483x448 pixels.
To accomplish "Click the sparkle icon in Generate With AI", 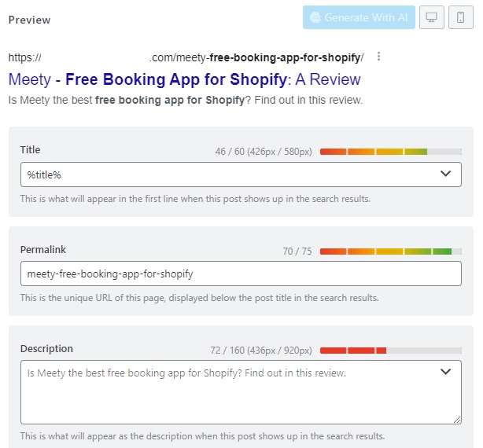I will (x=315, y=17).
